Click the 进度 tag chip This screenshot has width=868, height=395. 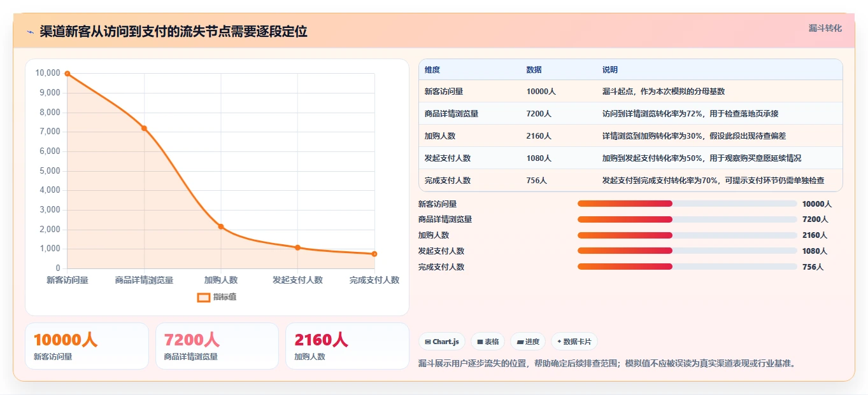coord(528,342)
